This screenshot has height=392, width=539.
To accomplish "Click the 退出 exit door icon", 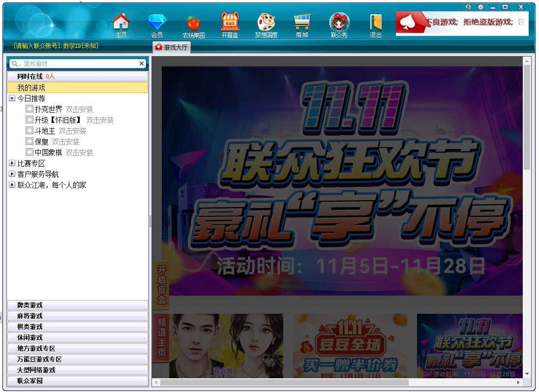I will tap(376, 25).
